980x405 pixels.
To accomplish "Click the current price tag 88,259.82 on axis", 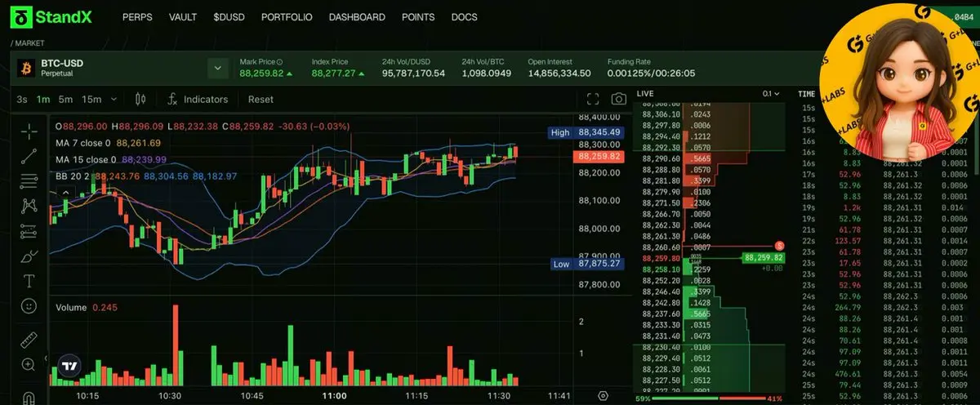I will [x=599, y=155].
